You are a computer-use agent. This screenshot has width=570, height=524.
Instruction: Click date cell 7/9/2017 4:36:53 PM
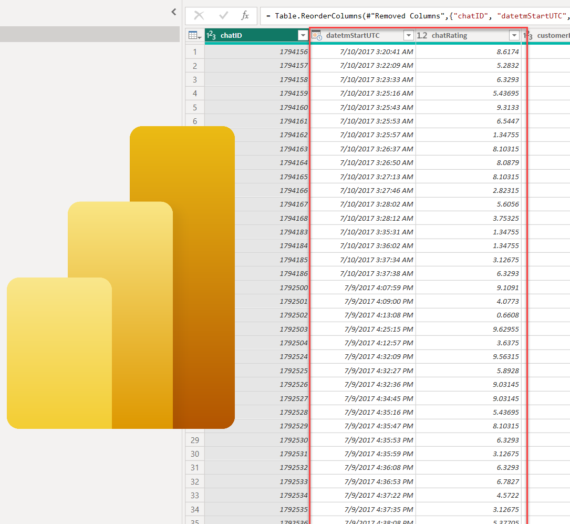(362, 481)
